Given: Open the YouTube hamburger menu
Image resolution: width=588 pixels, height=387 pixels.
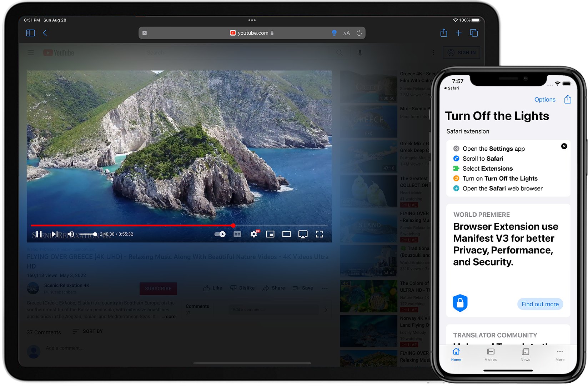Looking at the screenshot, I should pyautogui.click(x=31, y=53).
